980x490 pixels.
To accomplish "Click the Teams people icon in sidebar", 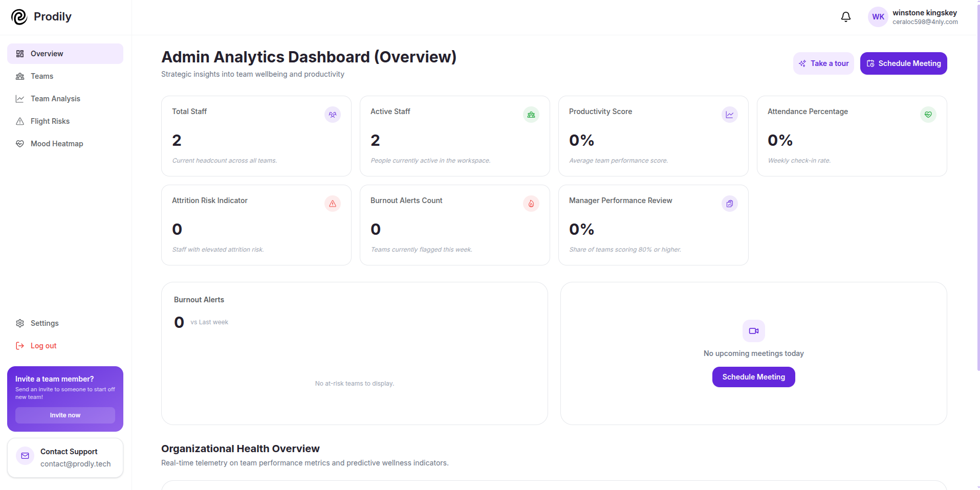I will 20,76.
